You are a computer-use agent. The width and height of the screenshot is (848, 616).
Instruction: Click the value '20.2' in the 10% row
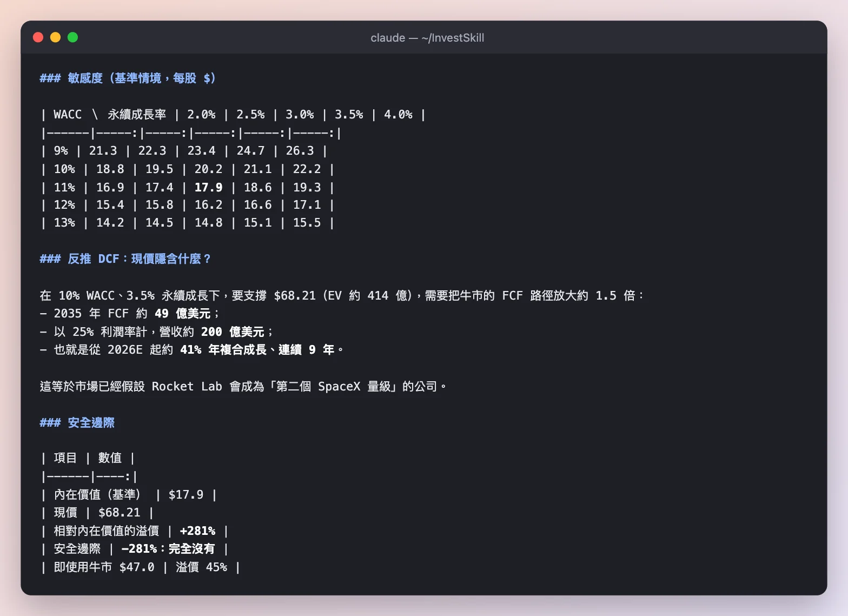click(x=209, y=169)
